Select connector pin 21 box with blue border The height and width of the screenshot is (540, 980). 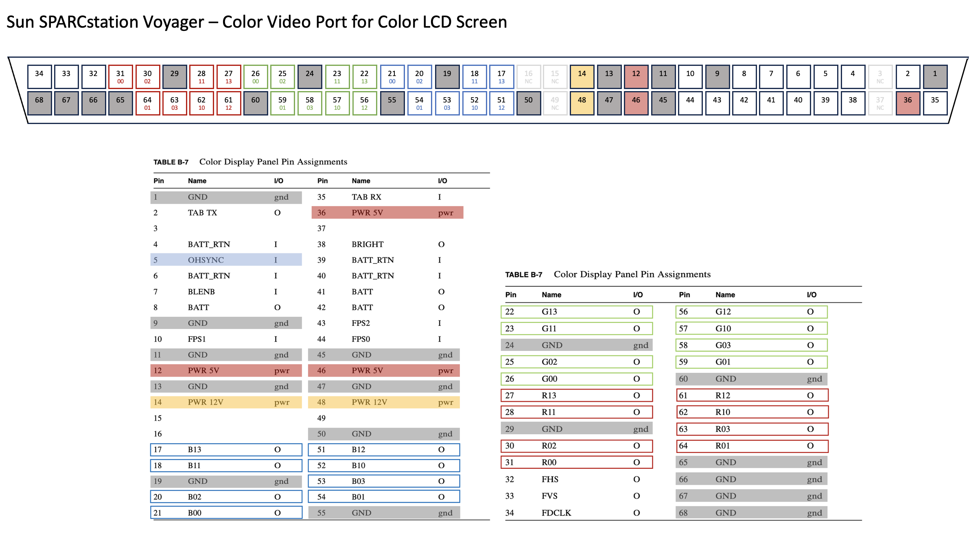point(392,76)
